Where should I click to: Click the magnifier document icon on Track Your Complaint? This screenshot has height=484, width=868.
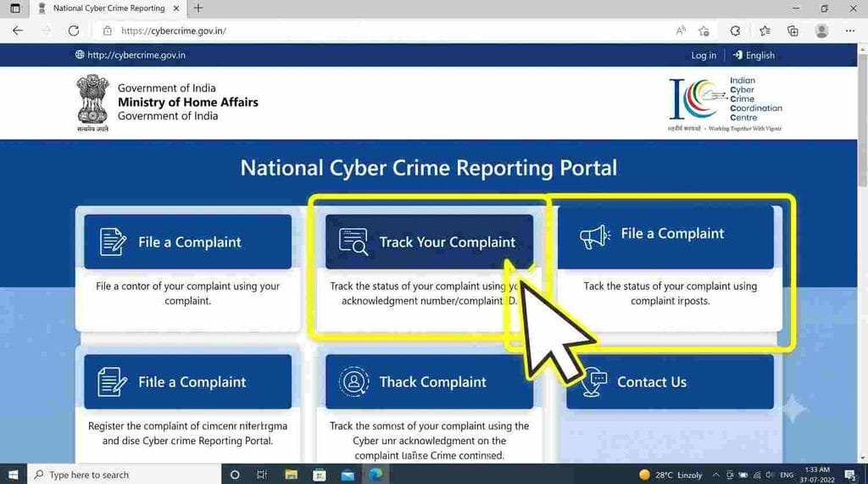click(353, 242)
